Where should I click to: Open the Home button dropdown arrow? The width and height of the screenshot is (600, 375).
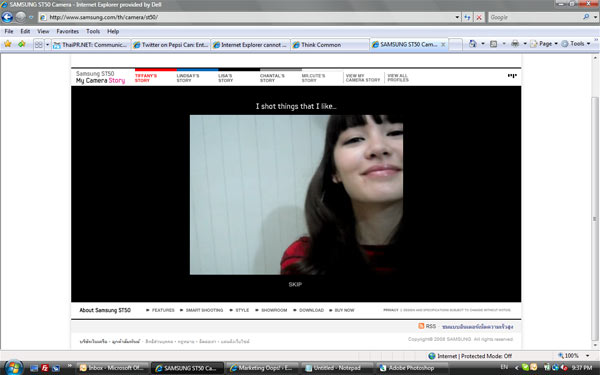(483, 44)
